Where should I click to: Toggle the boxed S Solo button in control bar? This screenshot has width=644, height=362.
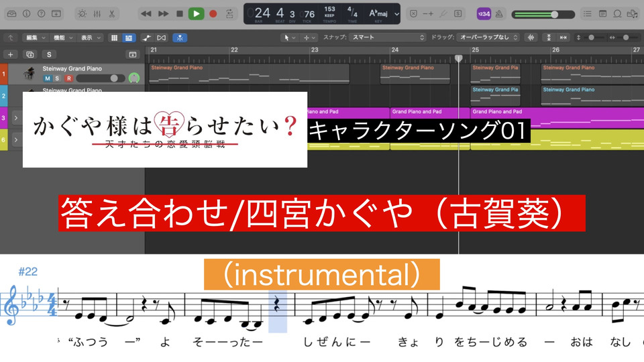(458, 13)
